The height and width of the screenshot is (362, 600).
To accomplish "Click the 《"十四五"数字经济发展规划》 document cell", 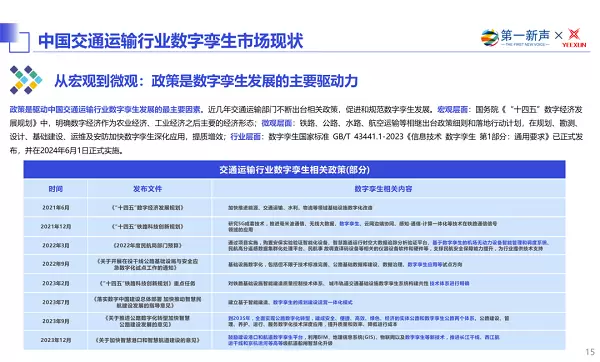I will pos(148,207).
